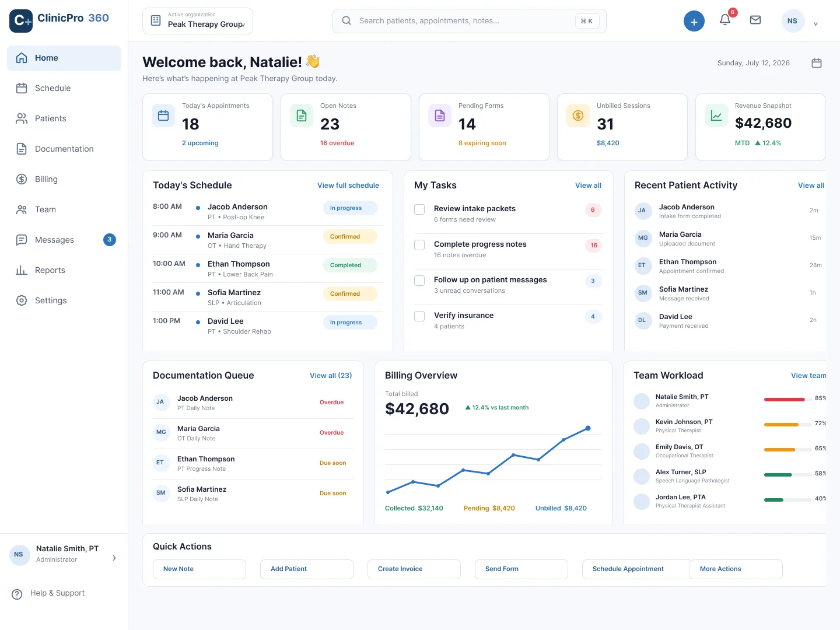
Task: Expand the user menu chevron in header
Action: tap(815, 23)
